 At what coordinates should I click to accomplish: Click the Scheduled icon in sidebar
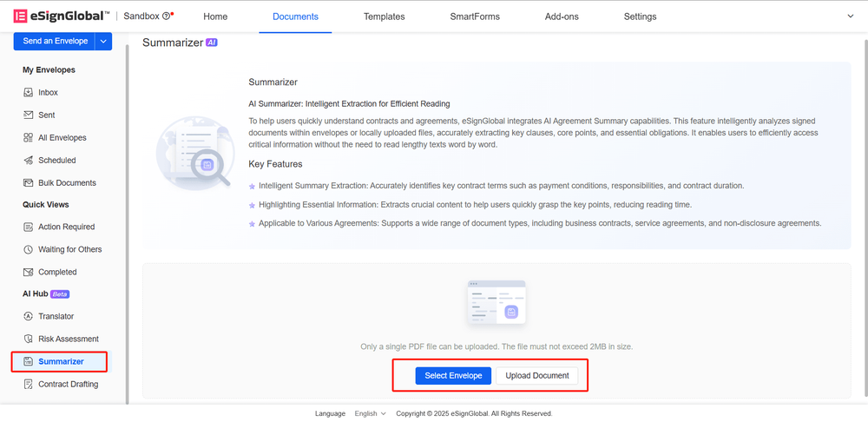[x=29, y=160]
